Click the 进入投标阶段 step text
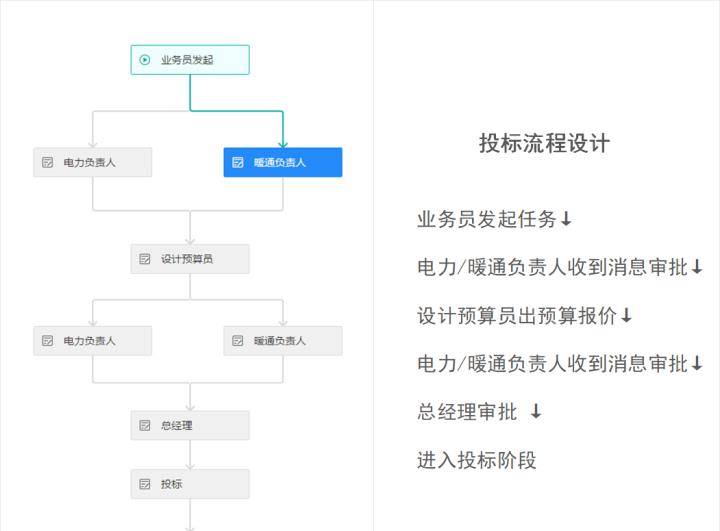Image resolution: width=720 pixels, height=531 pixels. click(477, 460)
